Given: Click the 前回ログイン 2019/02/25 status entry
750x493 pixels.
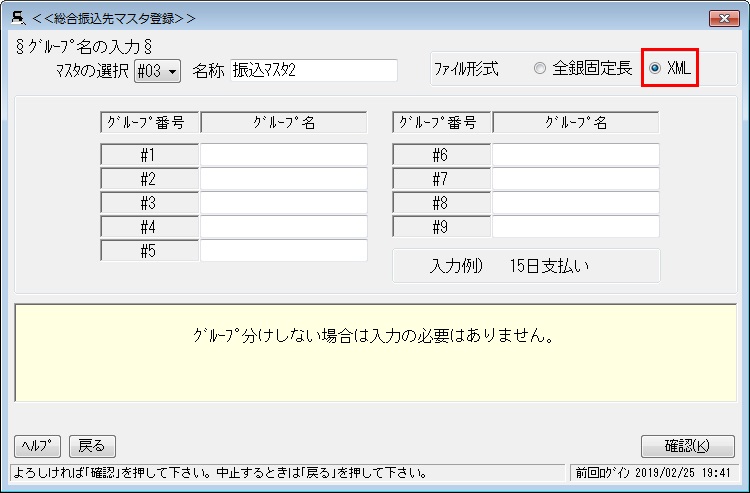Looking at the screenshot, I should tap(653, 473).
